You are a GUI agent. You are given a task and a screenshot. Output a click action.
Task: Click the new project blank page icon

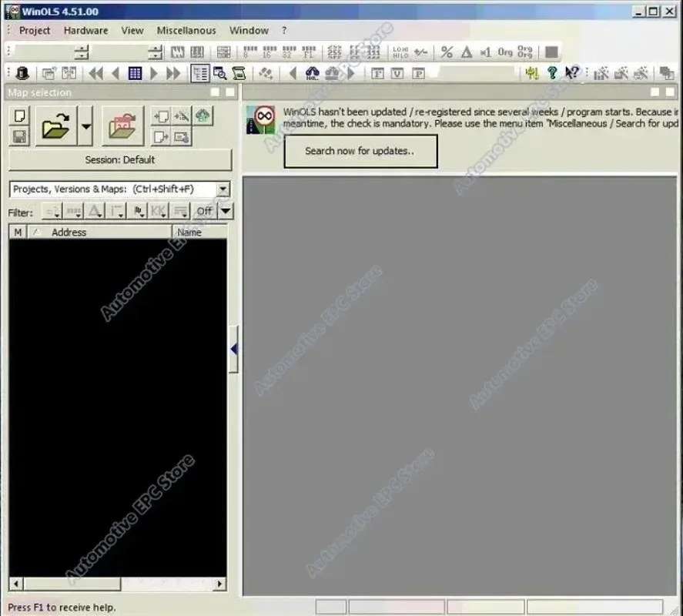(19, 115)
